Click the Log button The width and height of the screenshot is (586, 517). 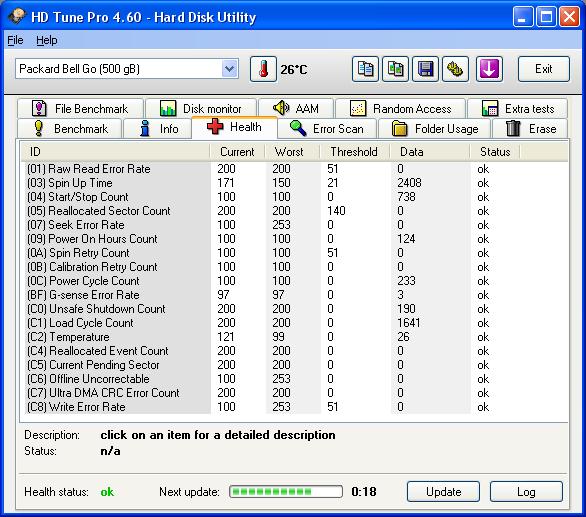[x=526, y=492]
